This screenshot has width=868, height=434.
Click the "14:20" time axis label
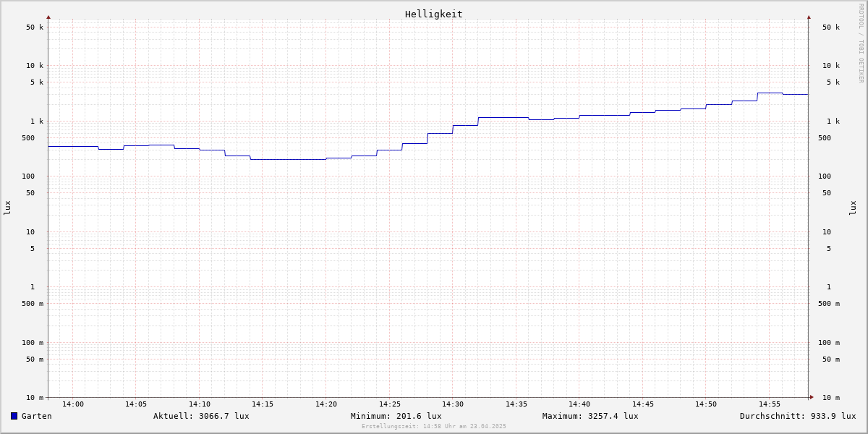tap(326, 404)
